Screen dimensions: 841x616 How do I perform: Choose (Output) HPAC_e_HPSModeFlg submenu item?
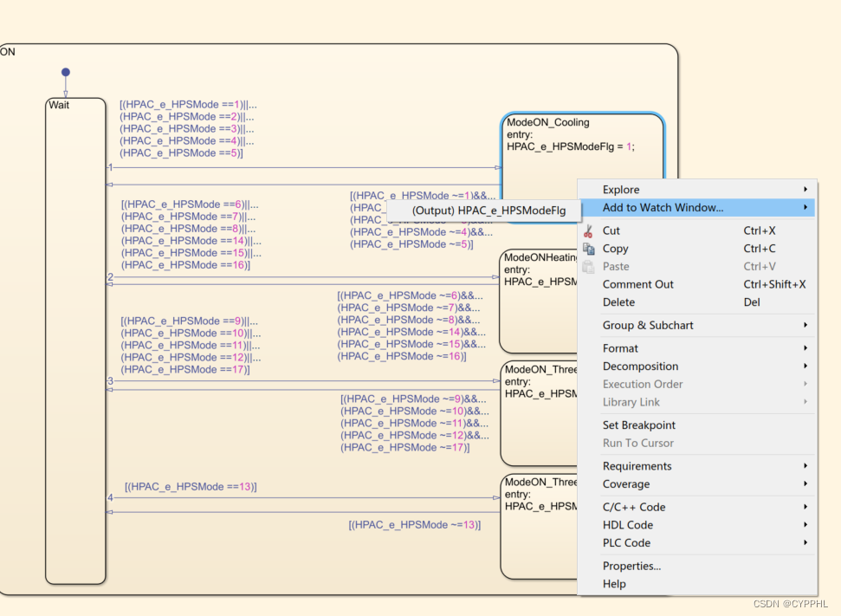pyautogui.click(x=484, y=211)
